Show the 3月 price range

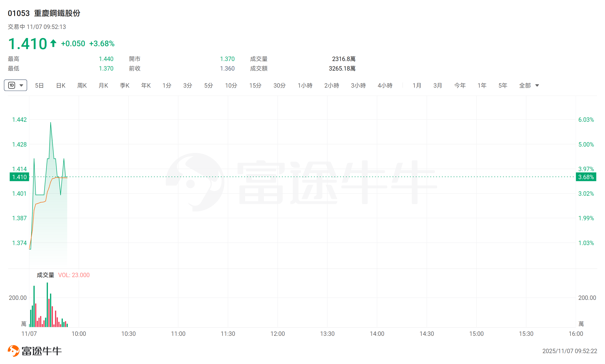(437, 86)
